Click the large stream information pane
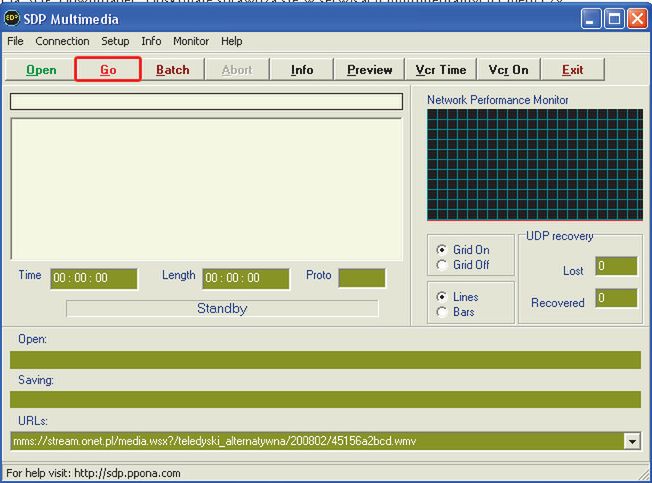 [206, 189]
